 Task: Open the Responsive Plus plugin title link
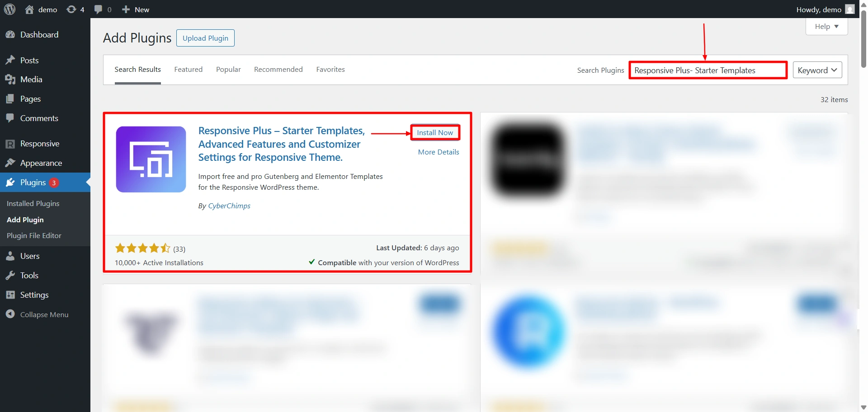click(282, 144)
